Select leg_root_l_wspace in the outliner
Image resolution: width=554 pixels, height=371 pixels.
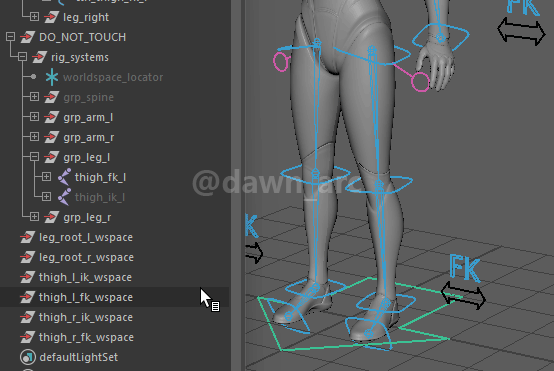point(86,237)
